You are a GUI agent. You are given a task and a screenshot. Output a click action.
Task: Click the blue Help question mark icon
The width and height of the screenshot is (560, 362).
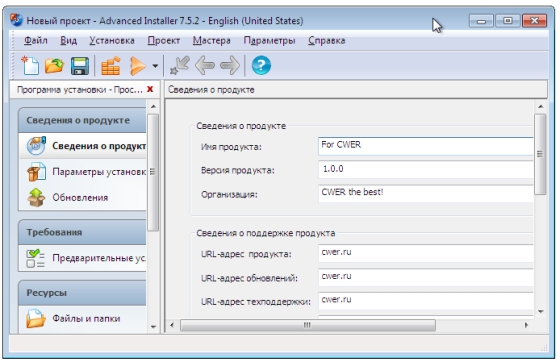point(261,65)
